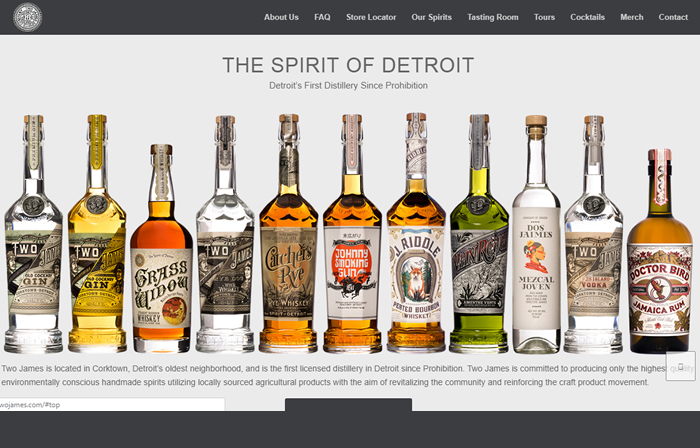The height and width of the screenshot is (448, 700).
Task: Click the floating square widget button at right
Action: pos(680,366)
